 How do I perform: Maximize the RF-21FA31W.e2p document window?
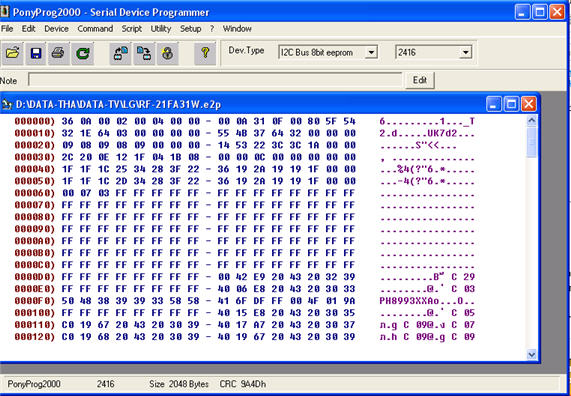tap(511, 105)
